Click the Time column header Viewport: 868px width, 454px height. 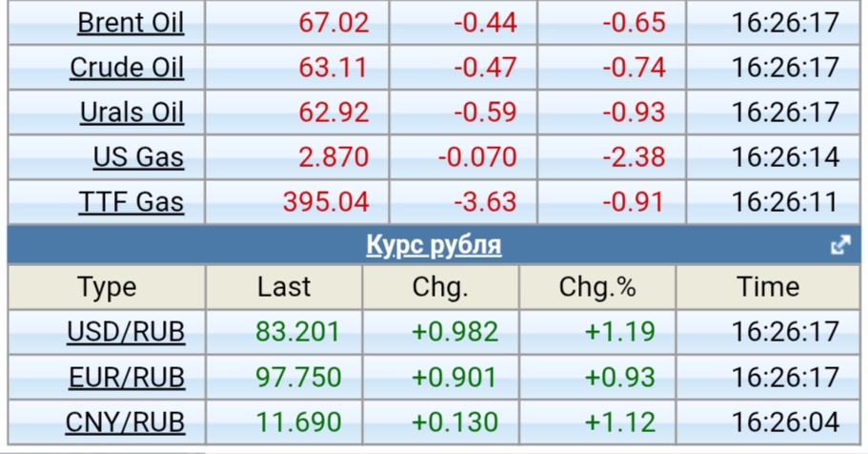click(769, 287)
